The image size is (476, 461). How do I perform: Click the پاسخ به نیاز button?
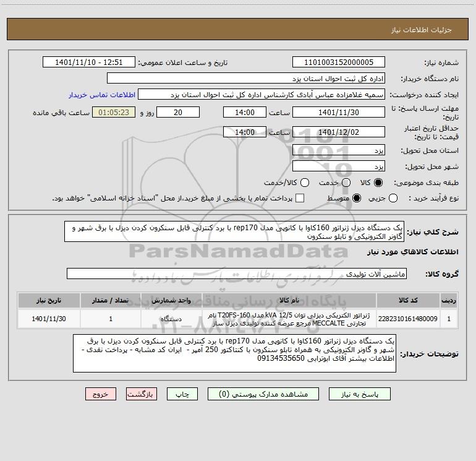360,394
